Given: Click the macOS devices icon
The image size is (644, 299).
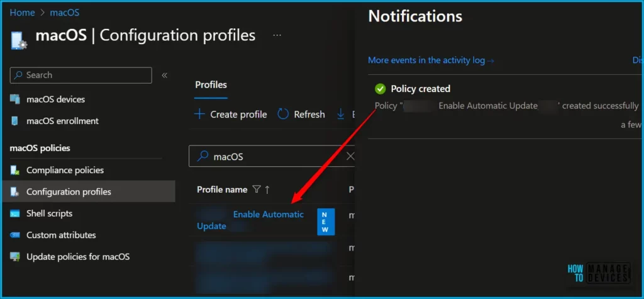Looking at the screenshot, I should 15,99.
